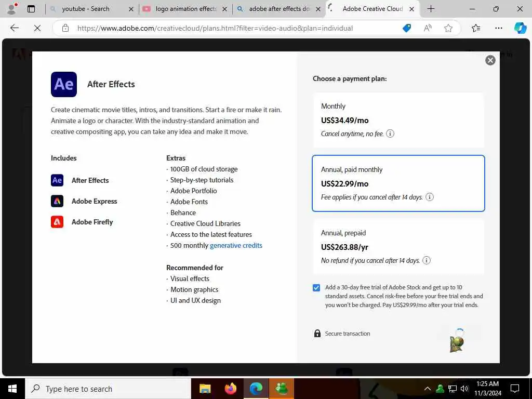The height and width of the screenshot is (399, 532).
Task: Click 'Behance' list item
Action: [183, 212]
